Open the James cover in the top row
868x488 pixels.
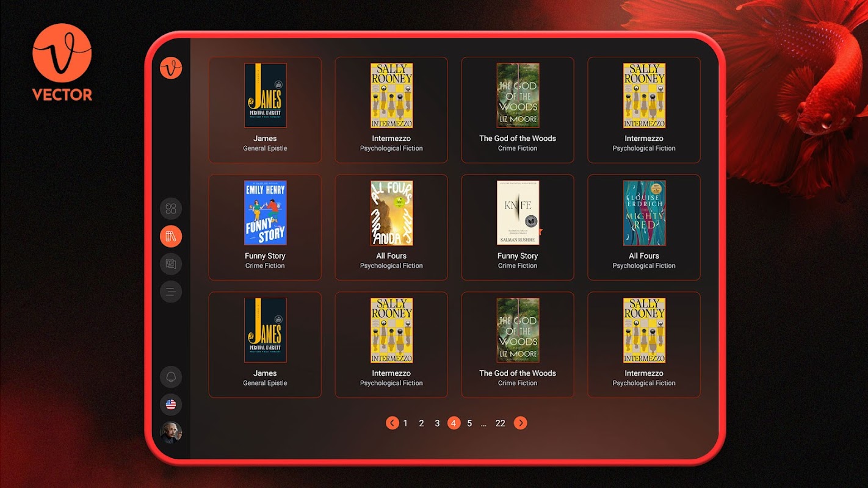(266, 95)
